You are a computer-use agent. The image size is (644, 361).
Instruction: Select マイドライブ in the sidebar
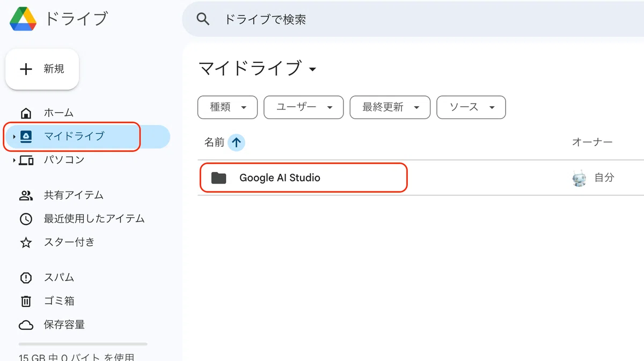[87, 136]
